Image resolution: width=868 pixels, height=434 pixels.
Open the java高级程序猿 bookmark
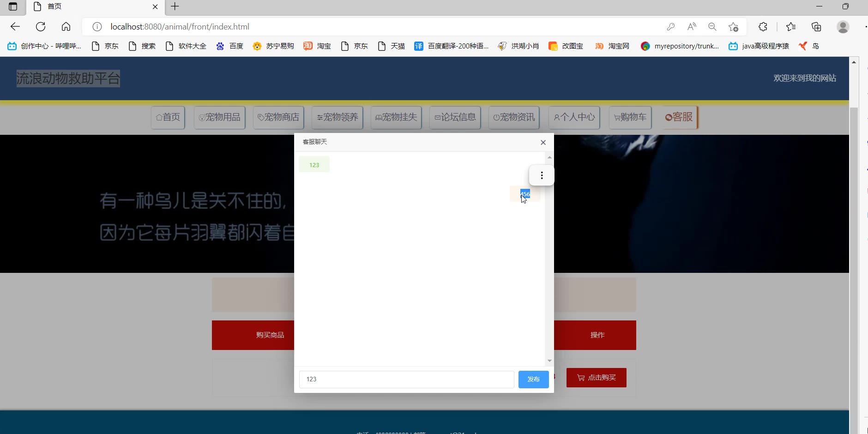pos(759,46)
